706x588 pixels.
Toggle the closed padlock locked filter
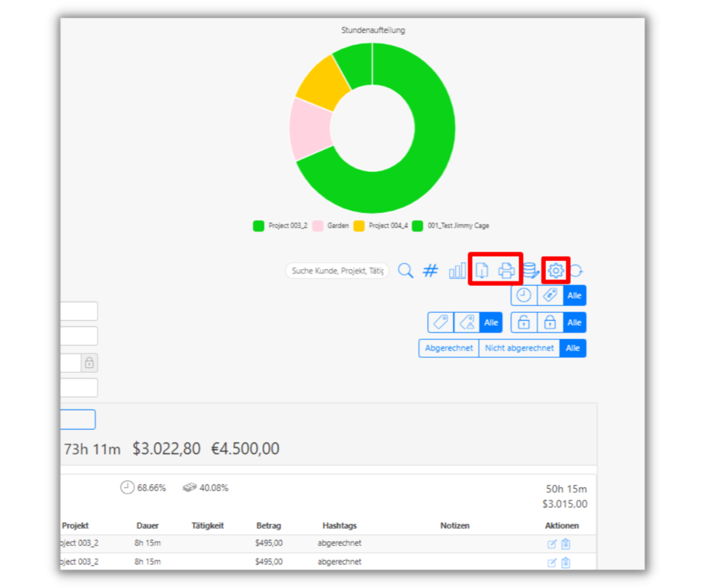click(550, 323)
